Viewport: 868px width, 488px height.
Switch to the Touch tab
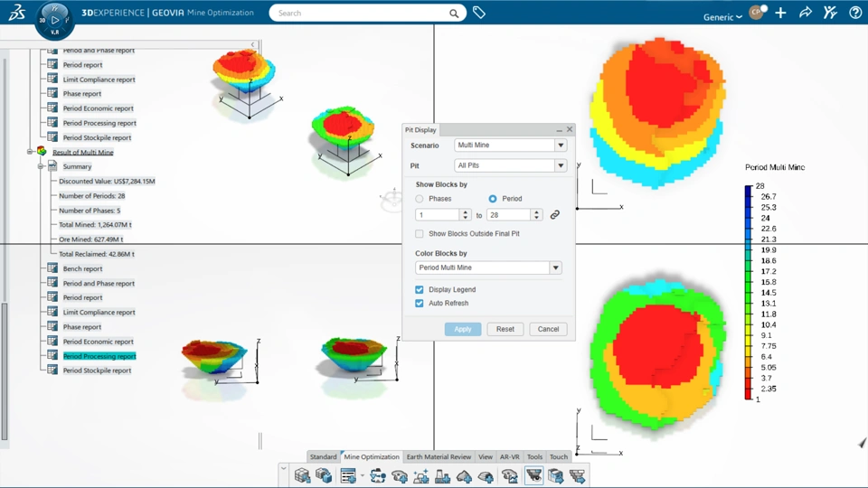pyautogui.click(x=559, y=456)
